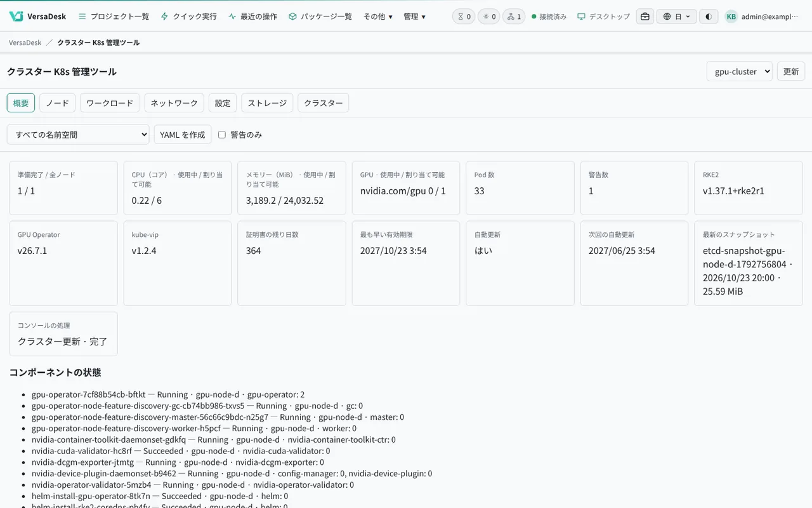Expand the その他 menu
812x508 pixels.
(378, 17)
